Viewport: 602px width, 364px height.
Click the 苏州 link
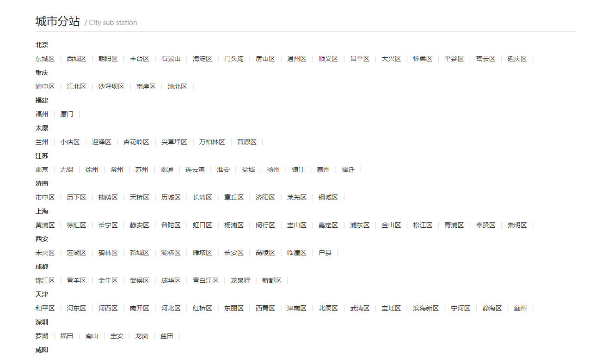click(x=141, y=170)
